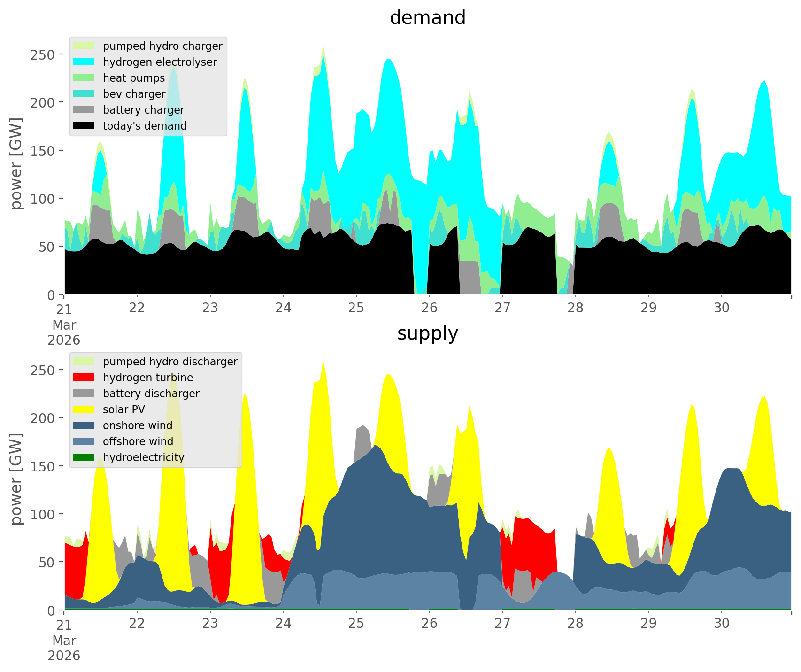
Task: Select the 'battery discharger' legend label
Action: pyautogui.click(x=151, y=394)
